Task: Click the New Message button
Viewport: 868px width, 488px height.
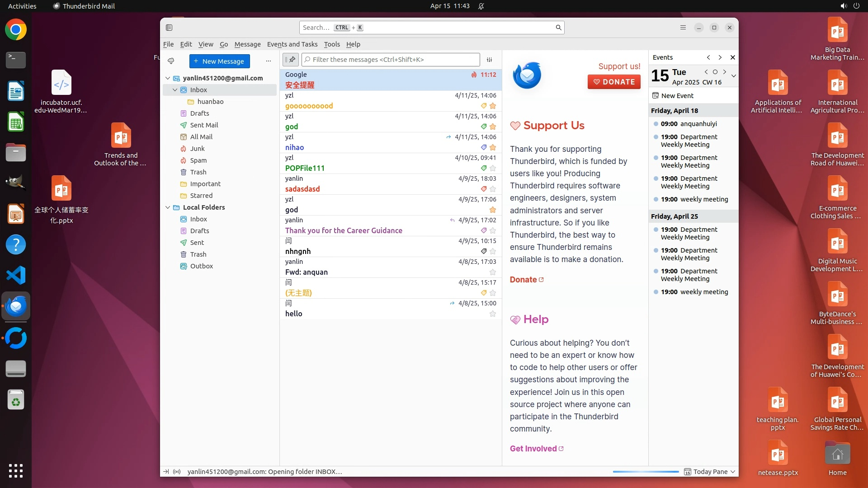Action: pos(219,61)
